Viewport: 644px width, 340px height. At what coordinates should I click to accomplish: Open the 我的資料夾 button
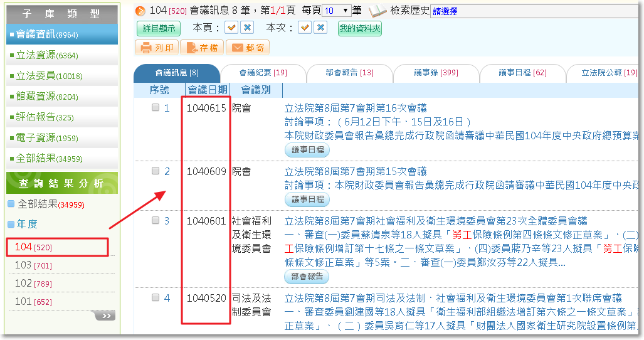pyautogui.click(x=359, y=29)
